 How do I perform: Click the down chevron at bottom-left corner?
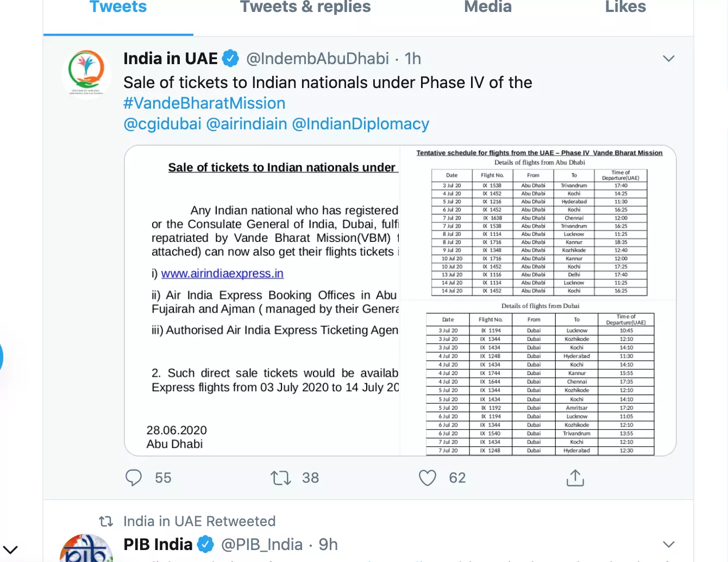pos(10,549)
